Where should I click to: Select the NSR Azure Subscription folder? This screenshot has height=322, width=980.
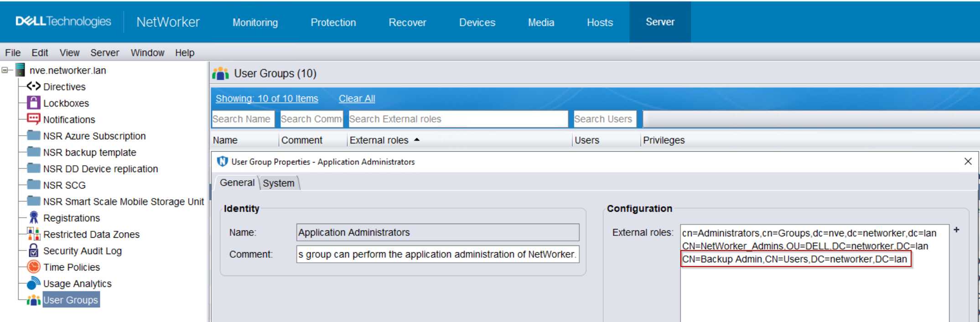pos(94,136)
